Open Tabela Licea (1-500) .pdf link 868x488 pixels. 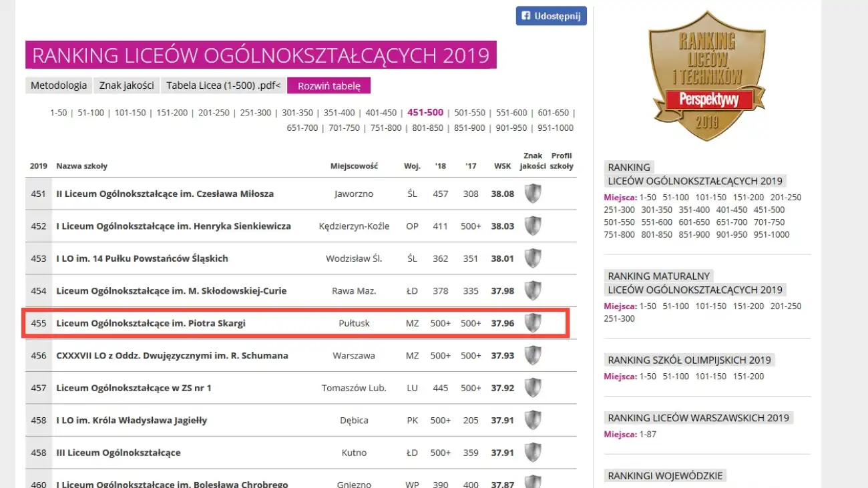(x=223, y=85)
